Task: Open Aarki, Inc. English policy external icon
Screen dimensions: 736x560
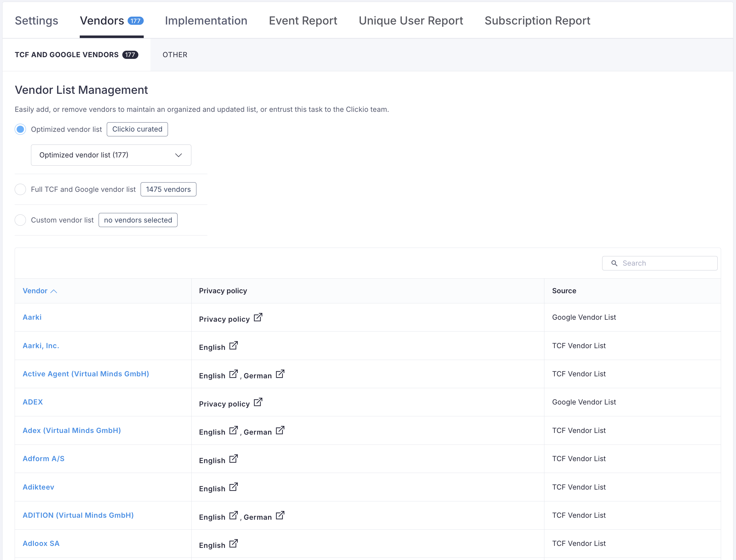Action: coord(233,345)
